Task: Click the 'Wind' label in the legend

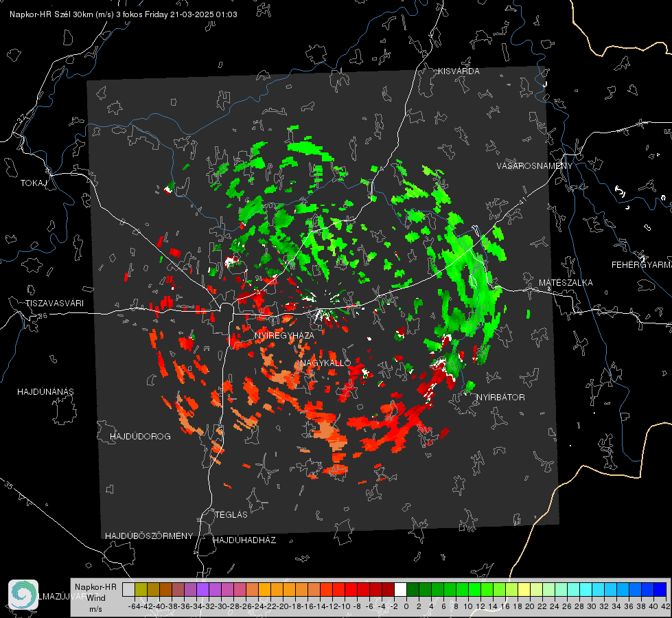Action: pos(96,598)
